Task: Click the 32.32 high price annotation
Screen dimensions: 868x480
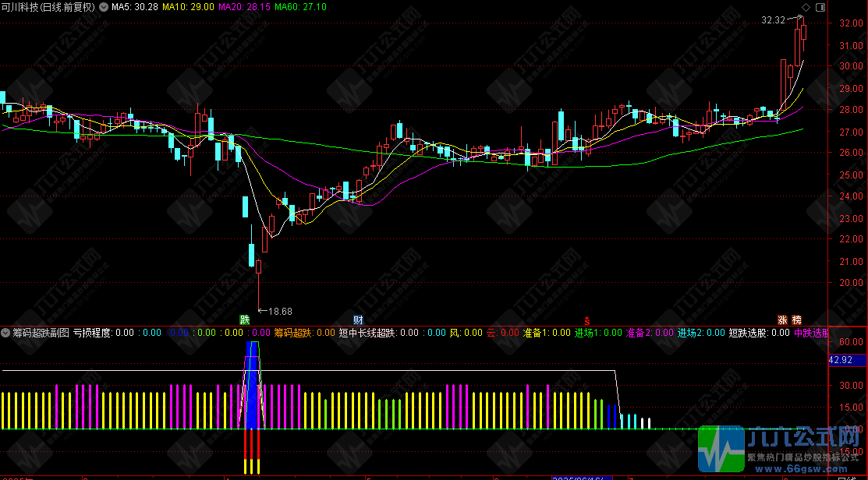Action: [773, 20]
